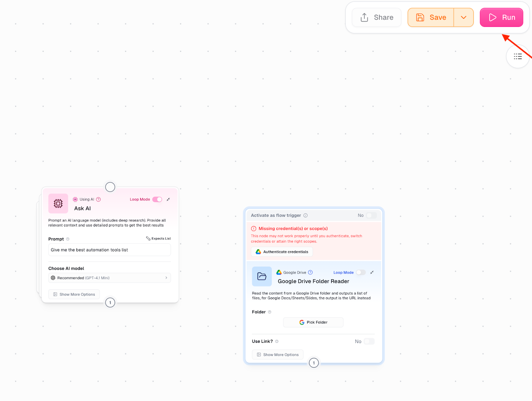Open Google Drive info tooltip

311,272
